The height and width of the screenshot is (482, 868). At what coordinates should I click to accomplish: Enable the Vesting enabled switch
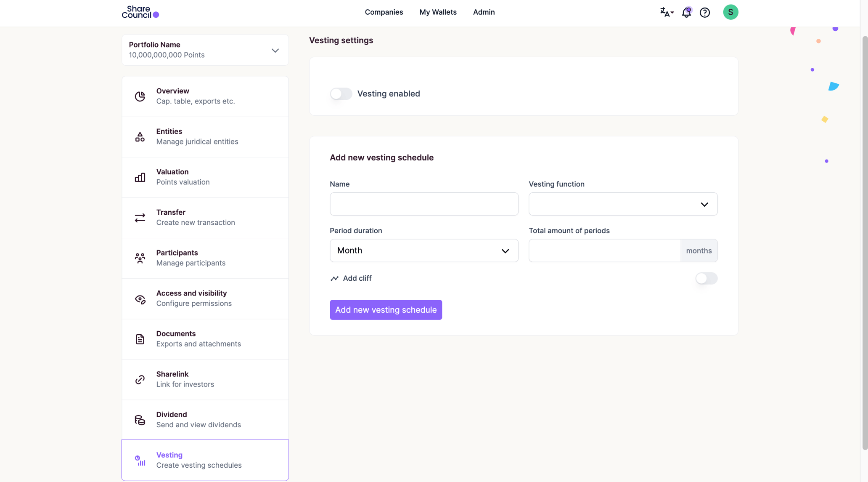point(341,93)
